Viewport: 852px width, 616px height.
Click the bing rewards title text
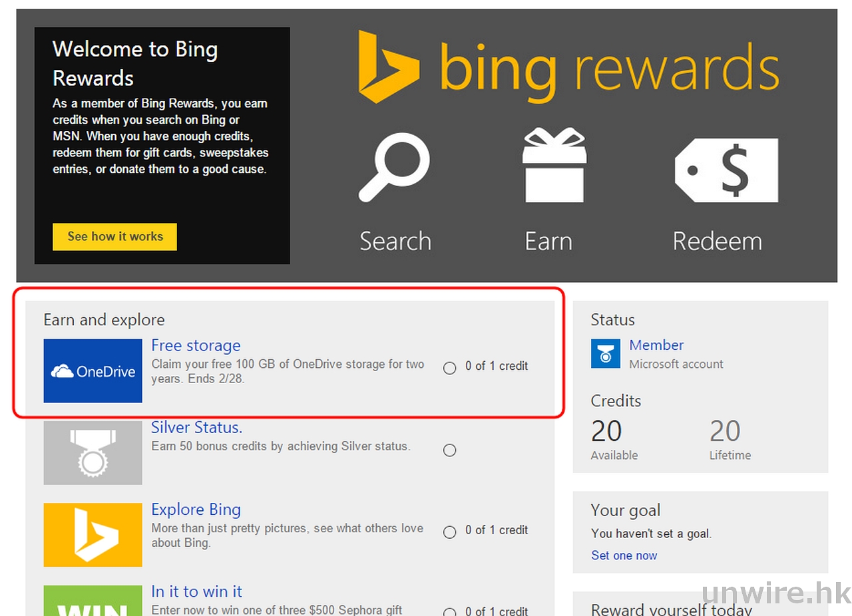pyautogui.click(x=609, y=68)
